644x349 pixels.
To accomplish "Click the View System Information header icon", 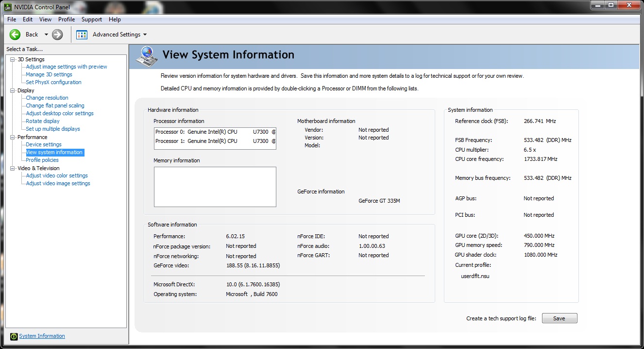I will coord(146,56).
